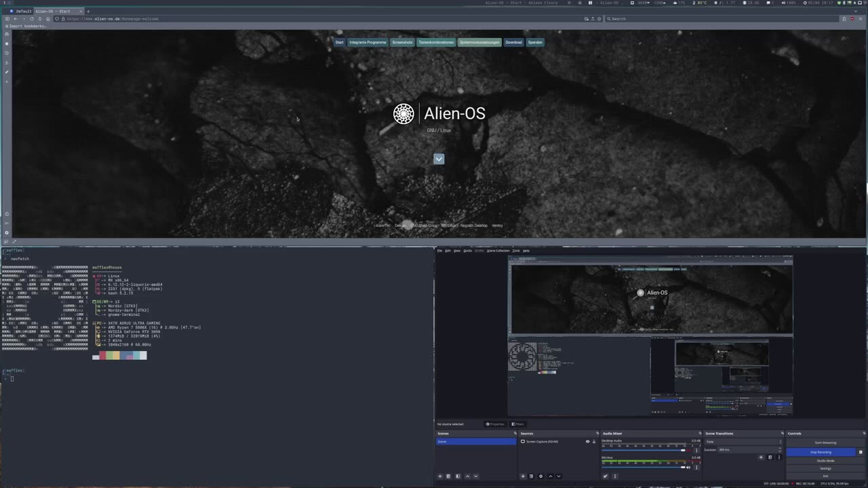Viewport: 868px width, 488px height.
Task: Adjust transition Duration stepper arrows
Action: coord(780,449)
